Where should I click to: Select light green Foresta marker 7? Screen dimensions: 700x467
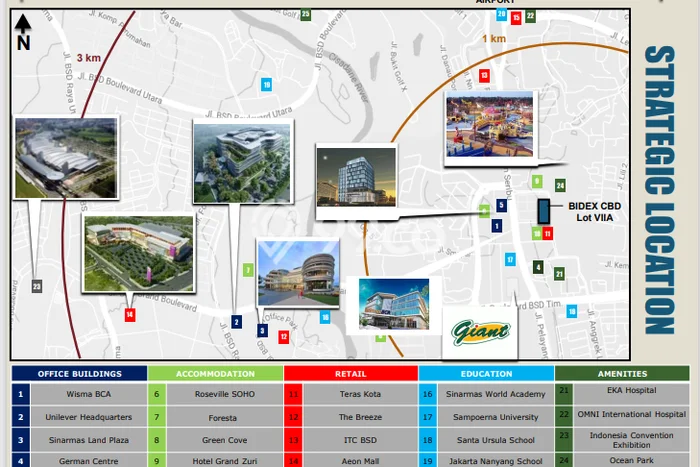248,270
